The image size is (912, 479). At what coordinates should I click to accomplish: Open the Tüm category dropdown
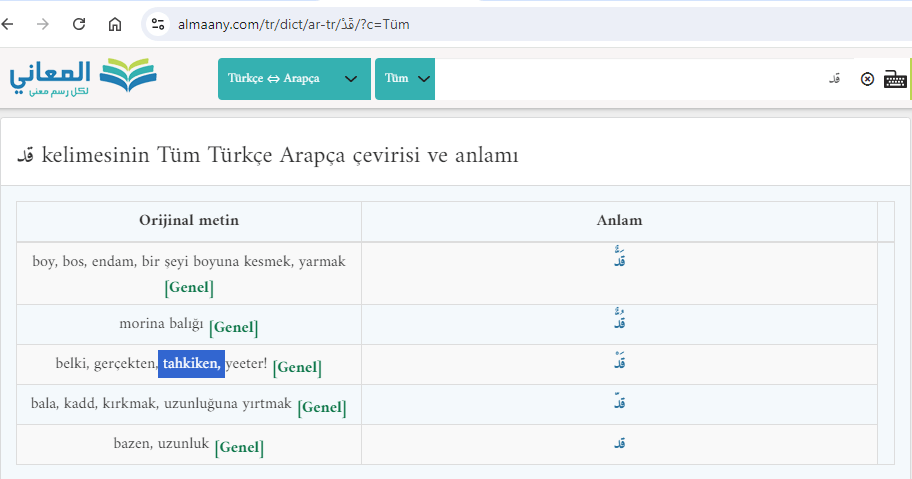405,79
